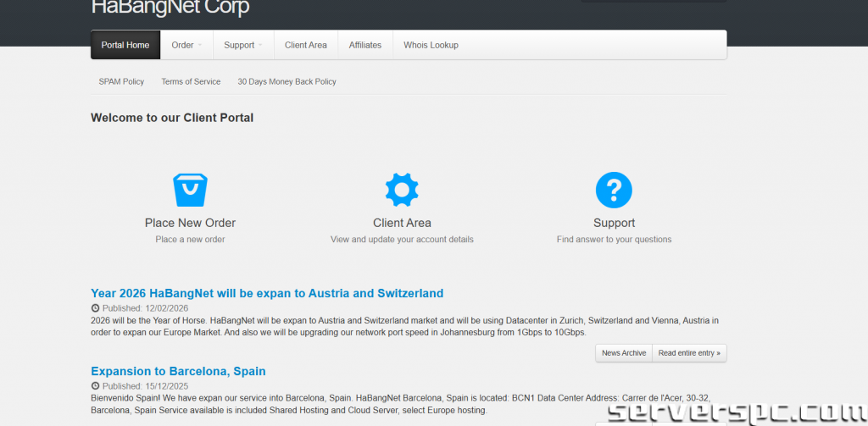Open 30 Days Money Back Policy
Viewport: 868px width, 426px height.
(287, 82)
